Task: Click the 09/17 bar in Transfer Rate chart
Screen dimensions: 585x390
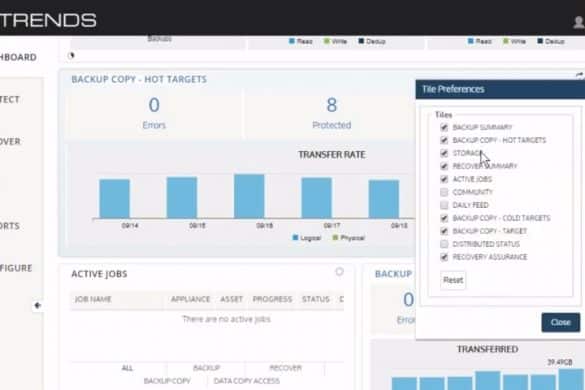Action: point(316,198)
